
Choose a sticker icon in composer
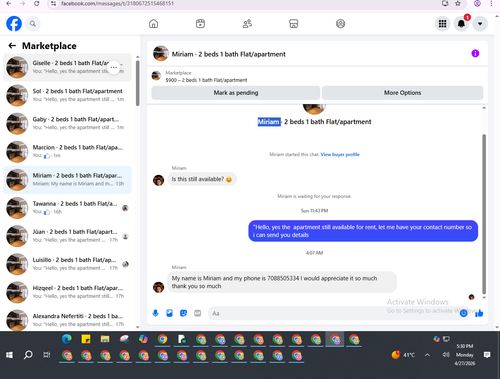(183, 313)
